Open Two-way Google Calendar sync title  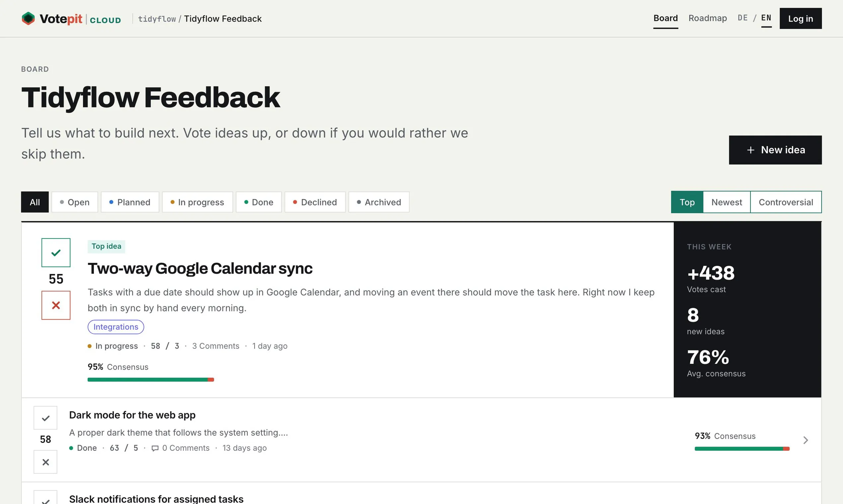200,268
